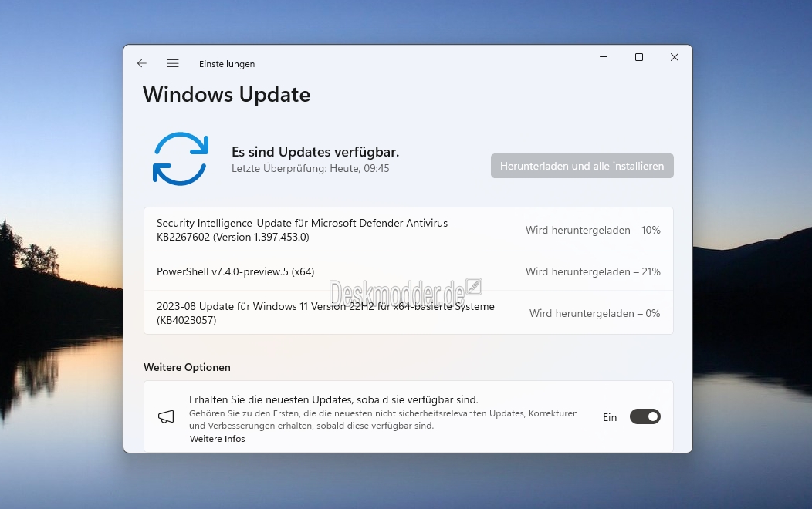The image size is (812, 509).
Task: Click the Wird heruntergeladen – 10% status
Action: (x=593, y=230)
